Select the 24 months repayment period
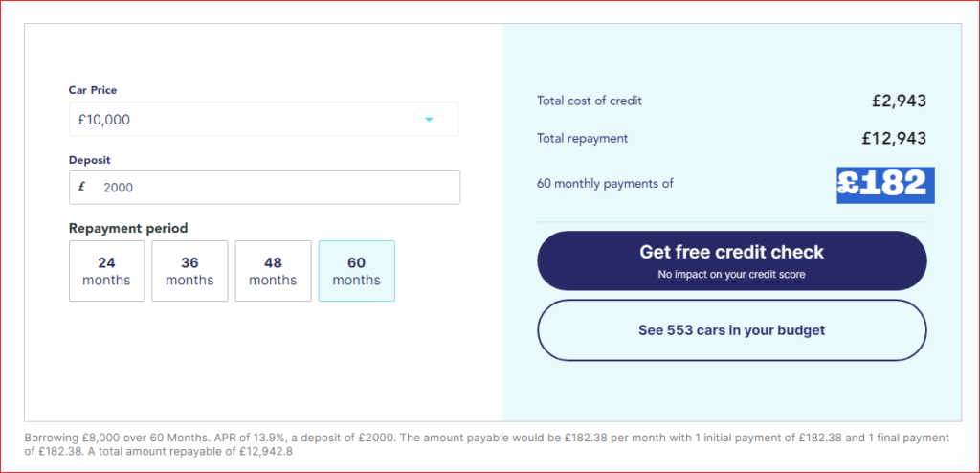This screenshot has height=473, width=980. tap(106, 271)
